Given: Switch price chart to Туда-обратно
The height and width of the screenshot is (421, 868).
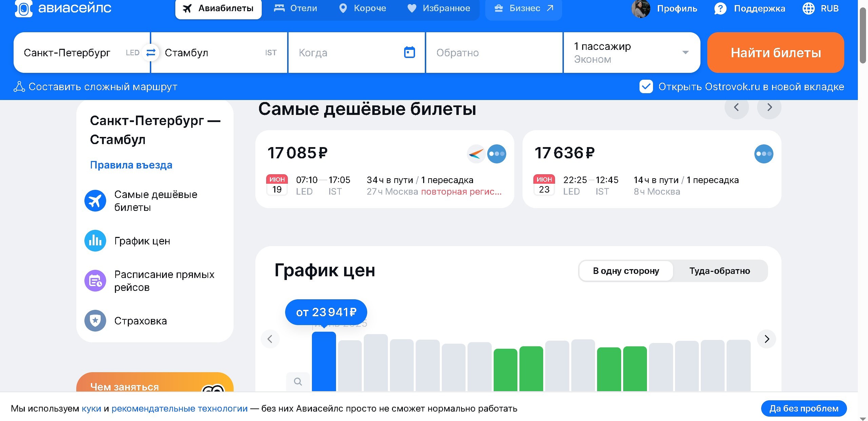Looking at the screenshot, I should (x=719, y=271).
